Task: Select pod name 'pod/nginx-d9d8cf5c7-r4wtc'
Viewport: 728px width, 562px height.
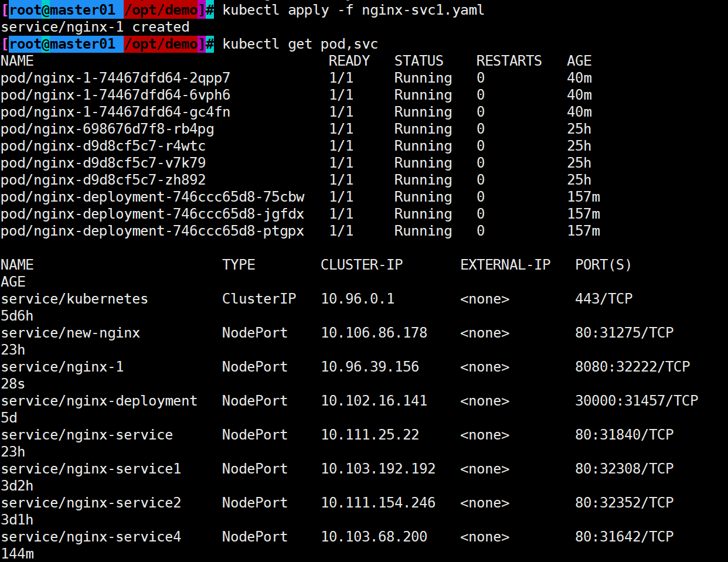Action: tap(103, 146)
